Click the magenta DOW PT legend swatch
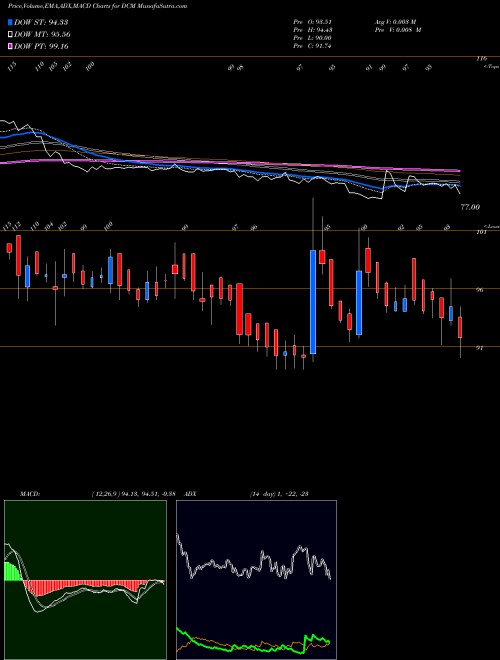The image size is (500, 660). [11, 47]
